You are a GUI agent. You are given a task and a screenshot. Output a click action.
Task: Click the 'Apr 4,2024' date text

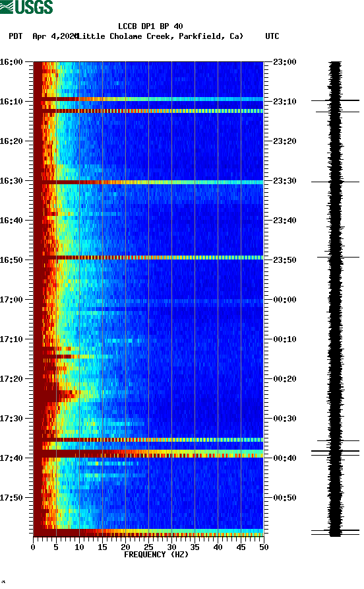(x=55, y=36)
